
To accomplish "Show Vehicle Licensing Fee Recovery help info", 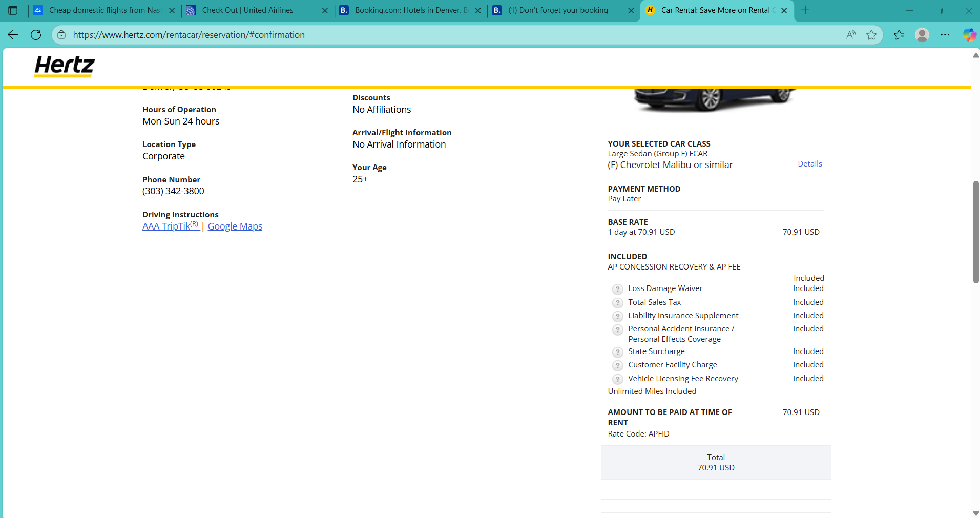I will coord(618,379).
